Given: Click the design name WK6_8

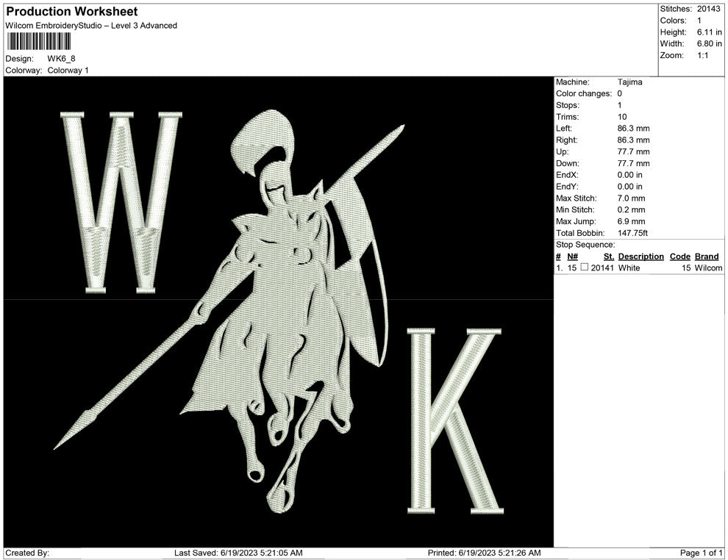Looking at the screenshot, I should (61, 58).
